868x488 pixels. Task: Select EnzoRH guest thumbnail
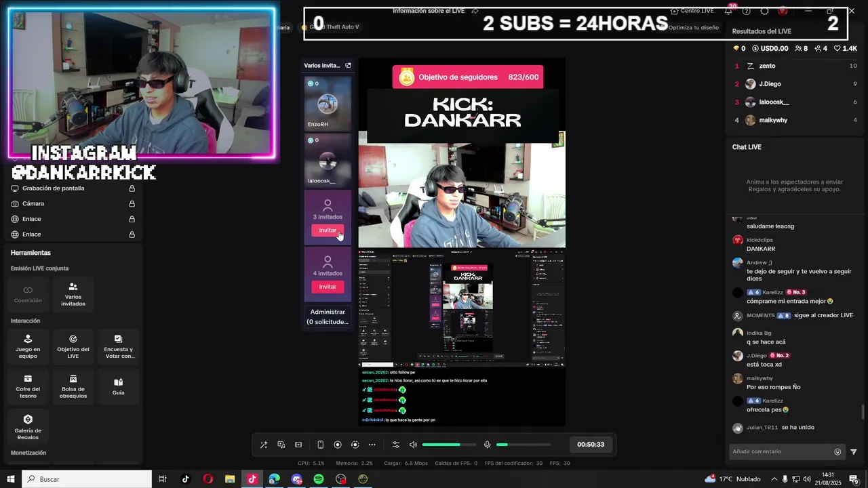[328, 103]
